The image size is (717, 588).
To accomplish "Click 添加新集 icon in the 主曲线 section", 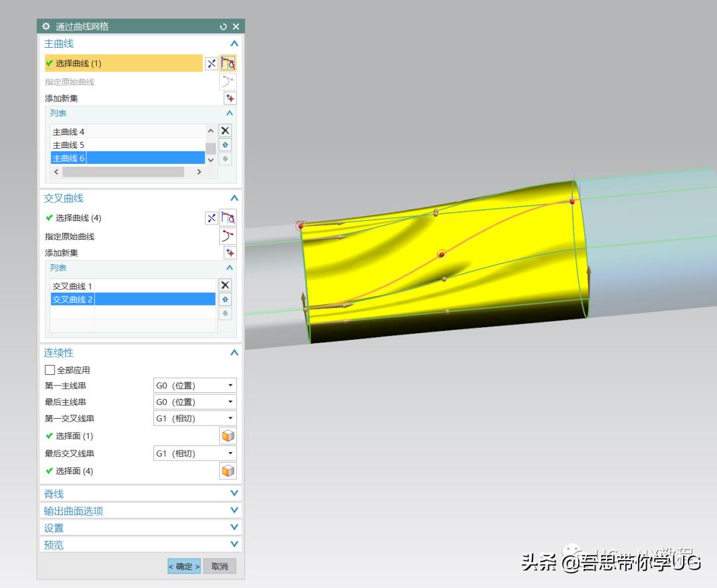I will point(228,98).
